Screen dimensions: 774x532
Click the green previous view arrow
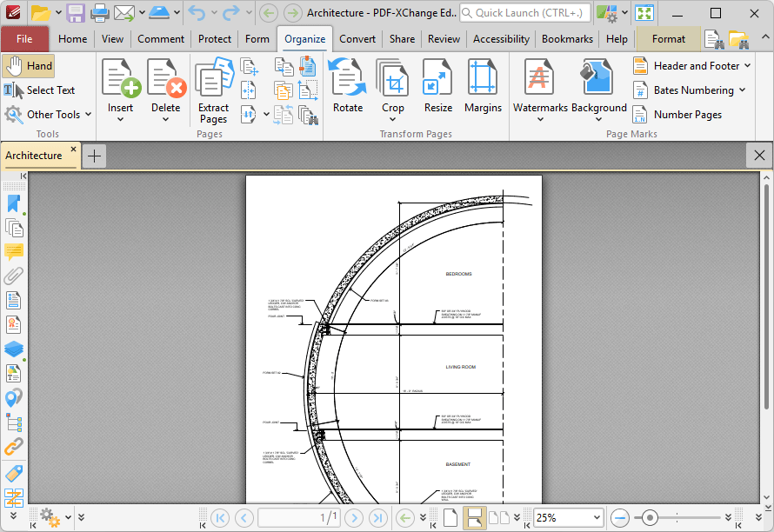(405, 518)
